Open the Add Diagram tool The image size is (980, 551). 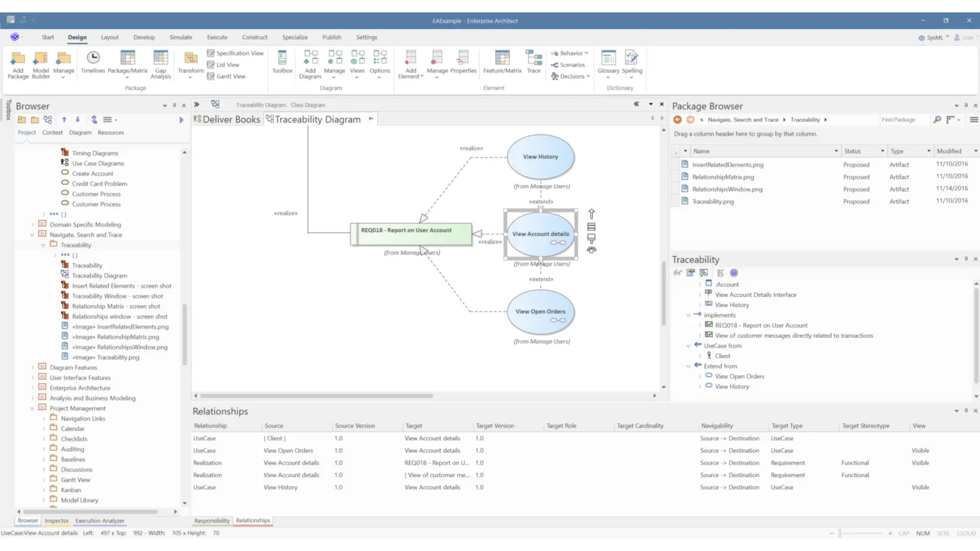pyautogui.click(x=311, y=61)
